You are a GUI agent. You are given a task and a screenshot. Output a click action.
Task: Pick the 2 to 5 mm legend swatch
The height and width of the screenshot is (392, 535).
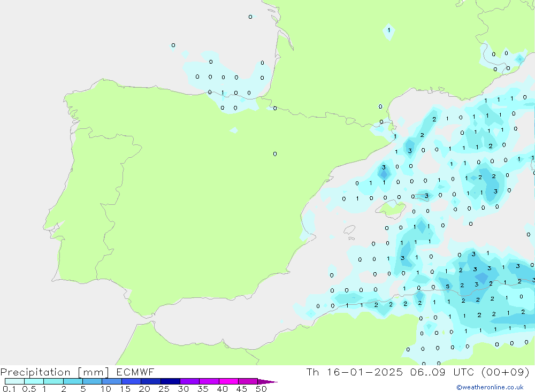[73, 381]
